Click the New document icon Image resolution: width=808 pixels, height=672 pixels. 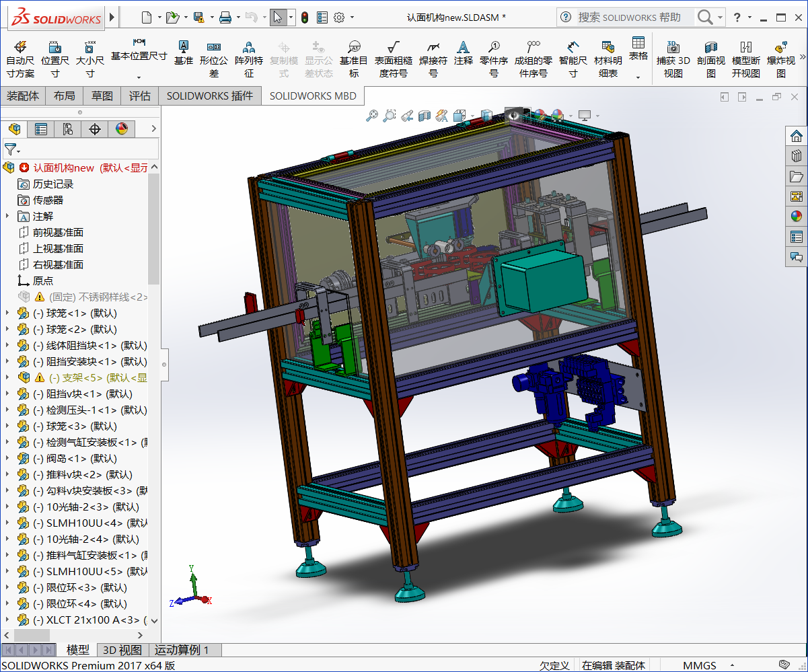[x=147, y=17]
